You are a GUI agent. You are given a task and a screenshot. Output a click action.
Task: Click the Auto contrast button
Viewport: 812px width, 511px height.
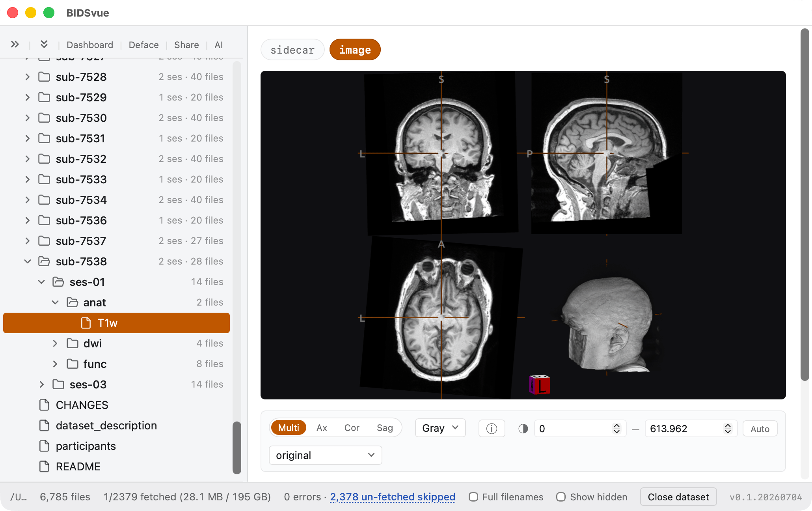coord(760,429)
